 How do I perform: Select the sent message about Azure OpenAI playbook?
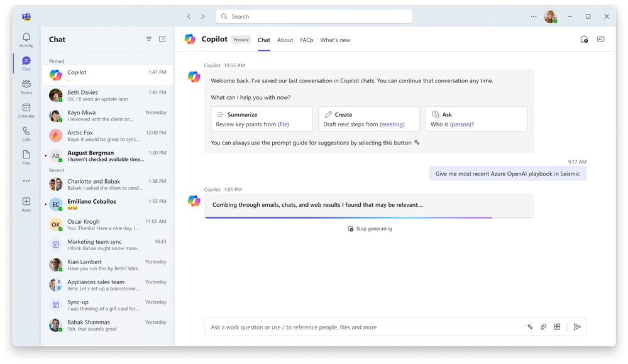point(507,174)
